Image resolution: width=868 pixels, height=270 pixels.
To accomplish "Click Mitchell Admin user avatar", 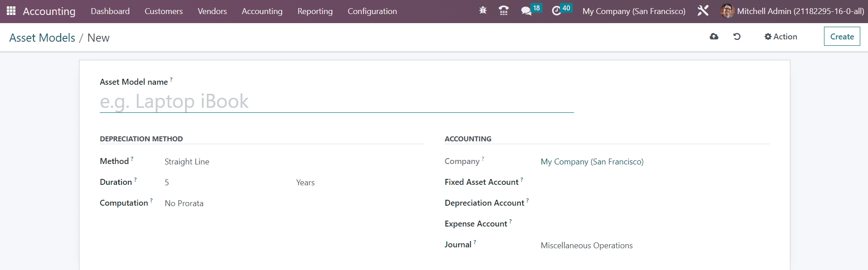I will pyautogui.click(x=727, y=11).
